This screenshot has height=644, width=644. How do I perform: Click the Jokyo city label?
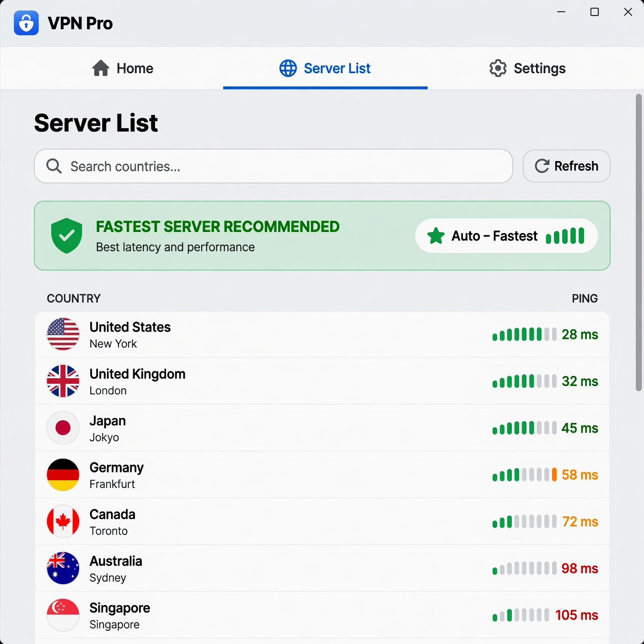pyautogui.click(x=104, y=438)
